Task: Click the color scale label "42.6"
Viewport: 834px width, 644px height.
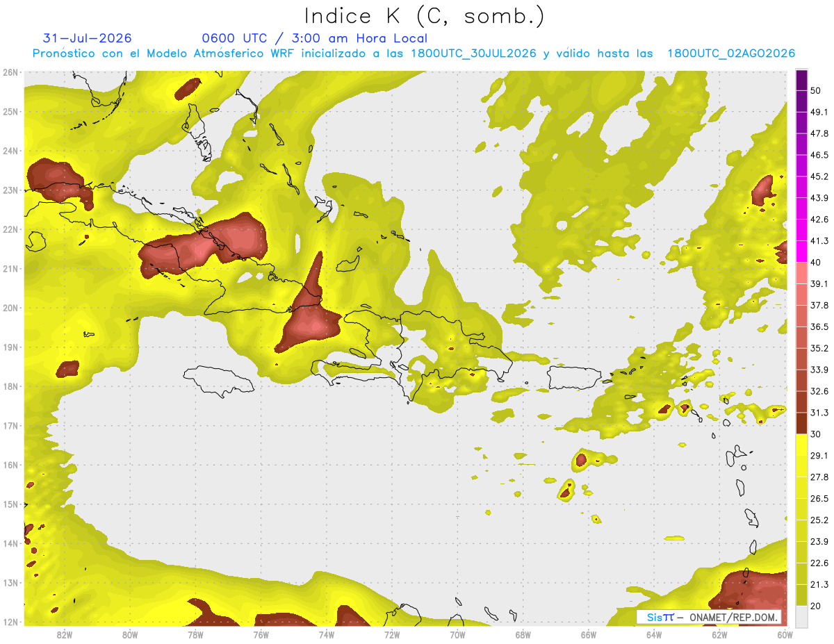Action: 819,220
